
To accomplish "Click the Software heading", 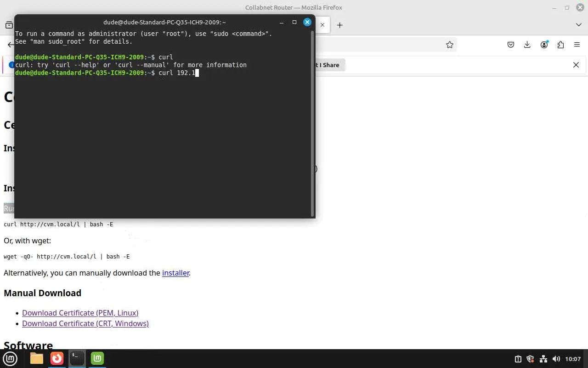I will click(x=28, y=345).
